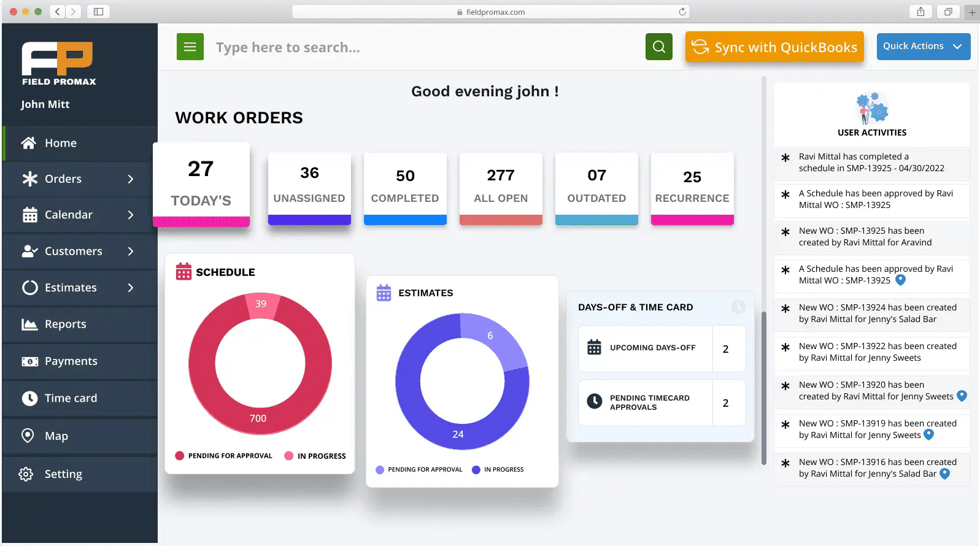Reload the page with refresh icon

(x=682, y=12)
